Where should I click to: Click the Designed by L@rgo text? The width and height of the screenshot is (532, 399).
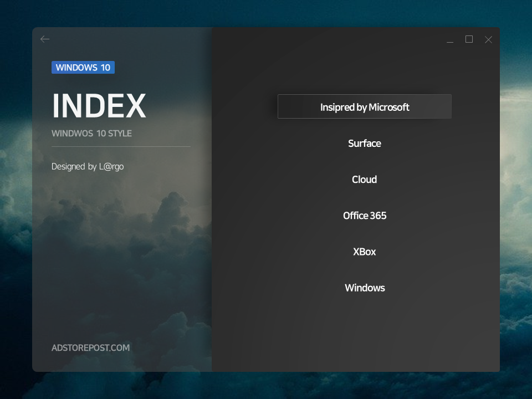[x=88, y=167]
